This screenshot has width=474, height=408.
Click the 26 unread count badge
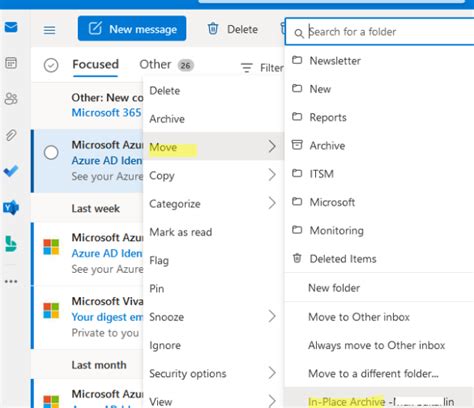click(x=186, y=65)
